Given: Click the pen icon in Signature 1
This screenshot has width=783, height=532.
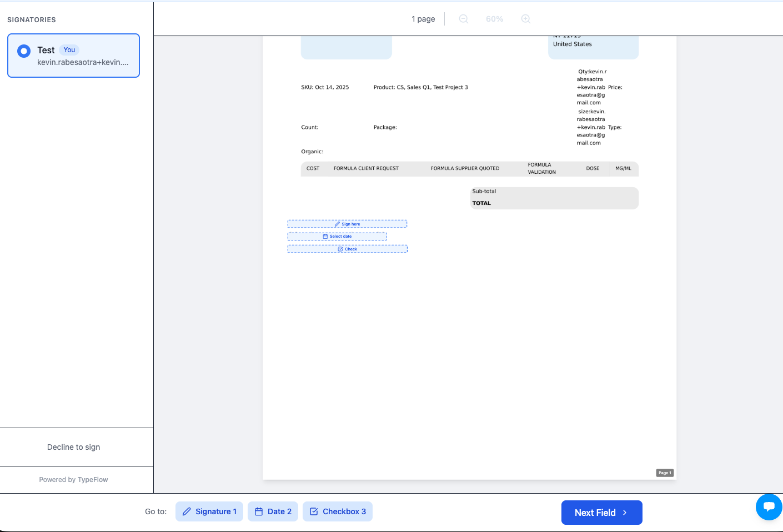Looking at the screenshot, I should pyautogui.click(x=187, y=511).
